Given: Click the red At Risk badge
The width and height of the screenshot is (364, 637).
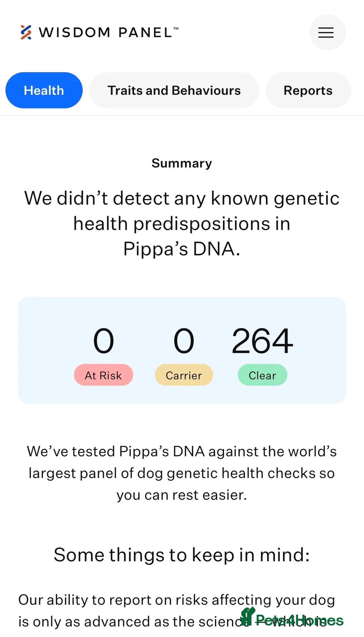Looking at the screenshot, I should pos(103,375).
